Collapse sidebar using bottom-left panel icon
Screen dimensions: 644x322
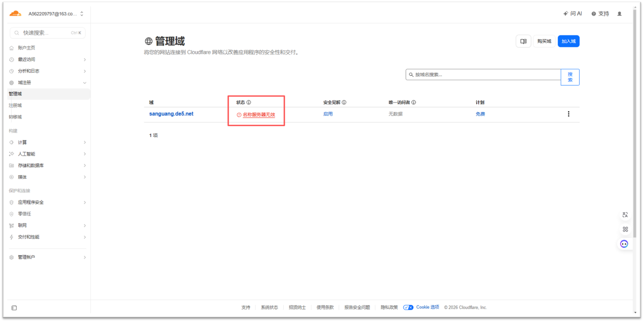[14, 308]
